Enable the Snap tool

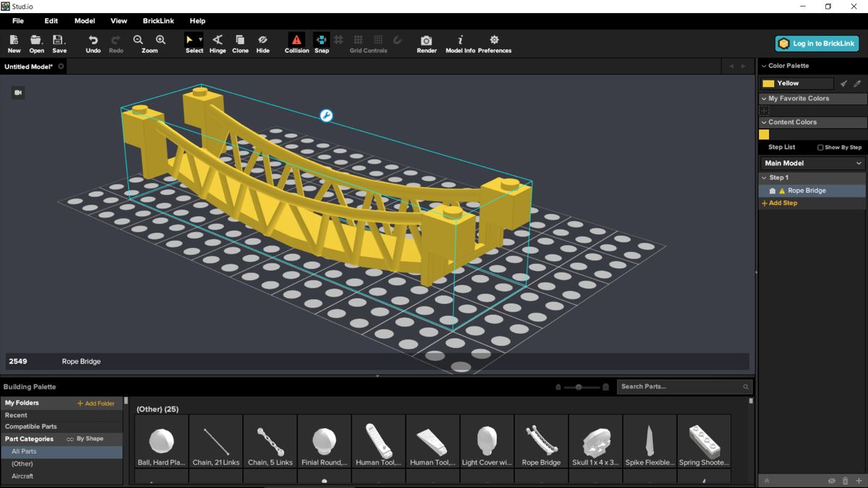click(x=321, y=42)
